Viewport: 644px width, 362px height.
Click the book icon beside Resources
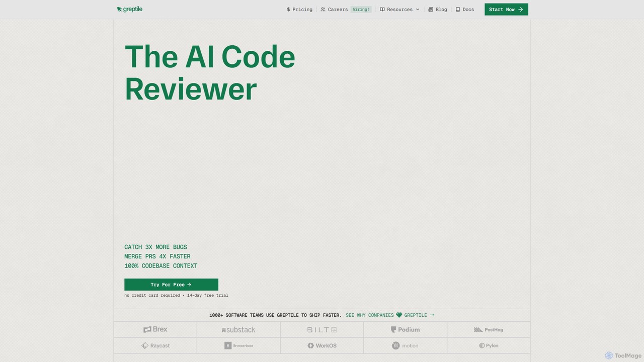382,10
